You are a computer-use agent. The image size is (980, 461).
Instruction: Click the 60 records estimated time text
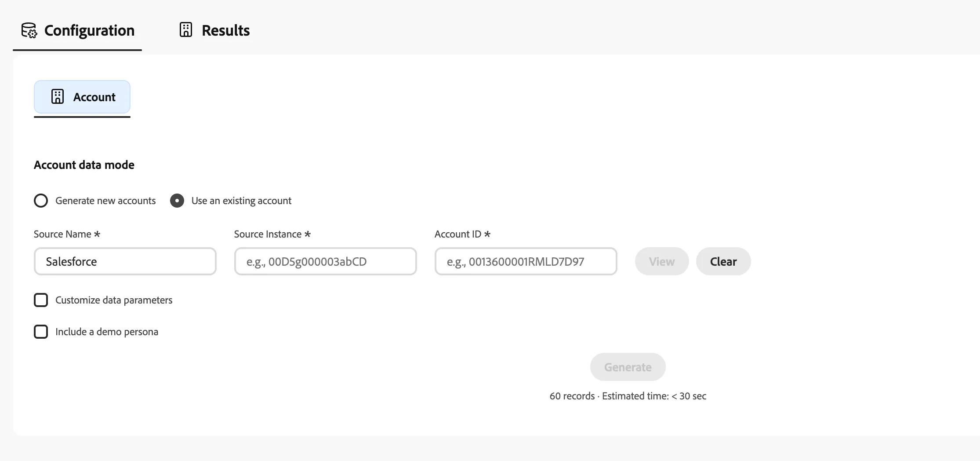pyautogui.click(x=628, y=396)
